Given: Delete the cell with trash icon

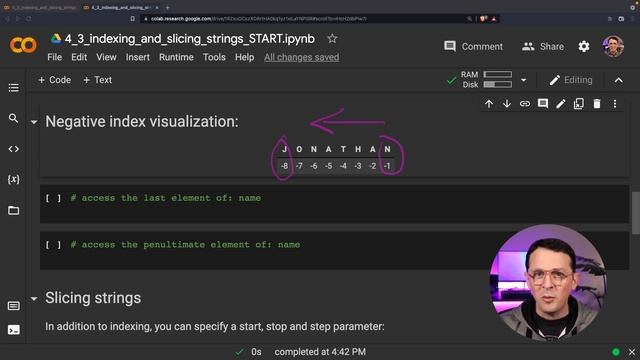Looking at the screenshot, I should click(597, 104).
